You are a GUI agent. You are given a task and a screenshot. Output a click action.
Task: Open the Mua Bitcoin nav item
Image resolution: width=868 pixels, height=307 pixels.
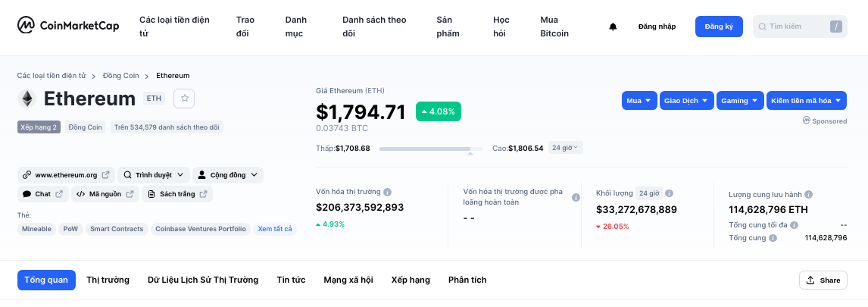tap(554, 27)
